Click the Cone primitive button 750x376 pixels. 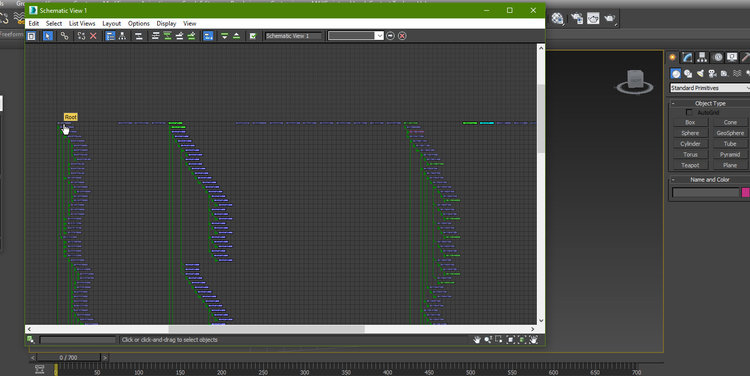pyautogui.click(x=730, y=122)
